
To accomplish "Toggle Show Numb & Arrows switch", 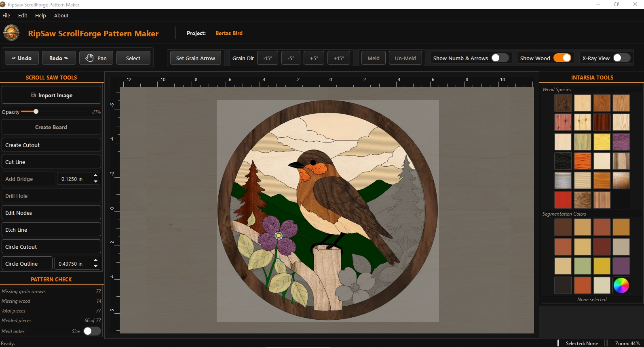I will pyautogui.click(x=500, y=58).
